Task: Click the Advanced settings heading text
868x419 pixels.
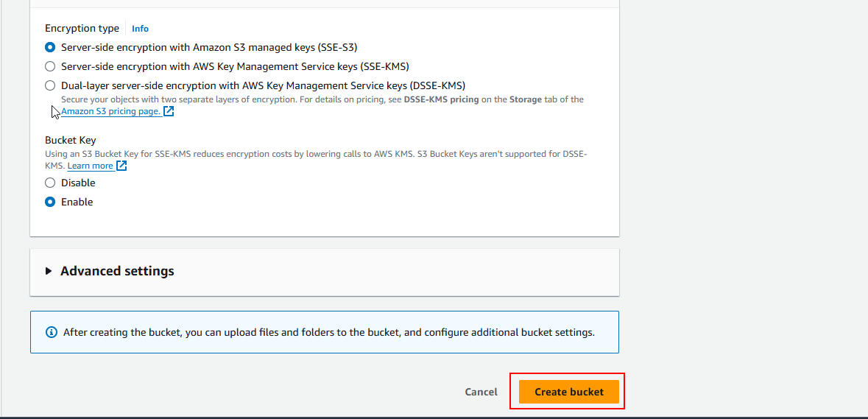Action: click(117, 271)
